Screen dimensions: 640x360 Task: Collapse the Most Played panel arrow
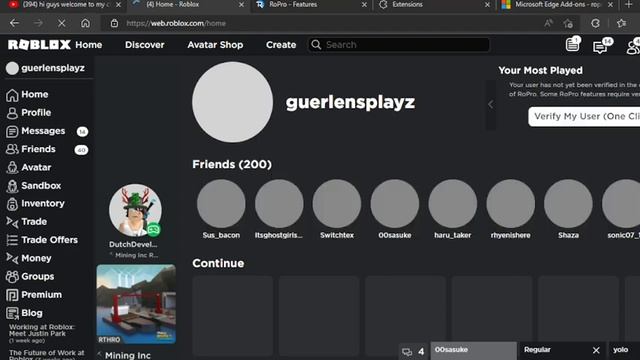[491, 104]
